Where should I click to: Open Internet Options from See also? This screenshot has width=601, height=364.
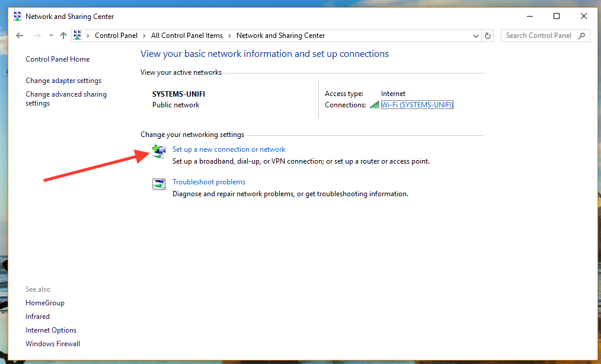[x=51, y=330]
